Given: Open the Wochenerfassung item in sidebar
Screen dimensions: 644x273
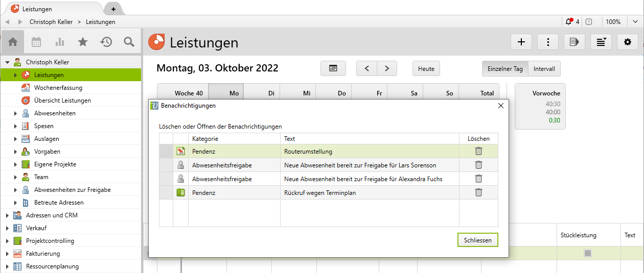Looking at the screenshot, I should [x=58, y=88].
